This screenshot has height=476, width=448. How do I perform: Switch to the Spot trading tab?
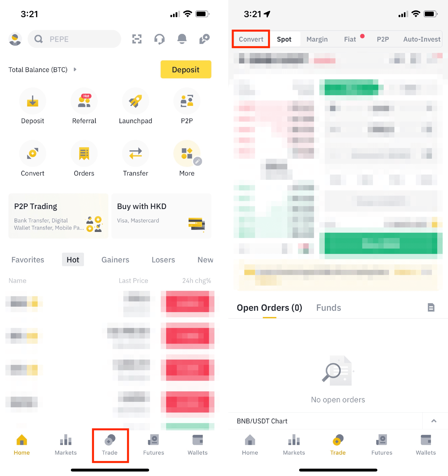click(x=284, y=39)
